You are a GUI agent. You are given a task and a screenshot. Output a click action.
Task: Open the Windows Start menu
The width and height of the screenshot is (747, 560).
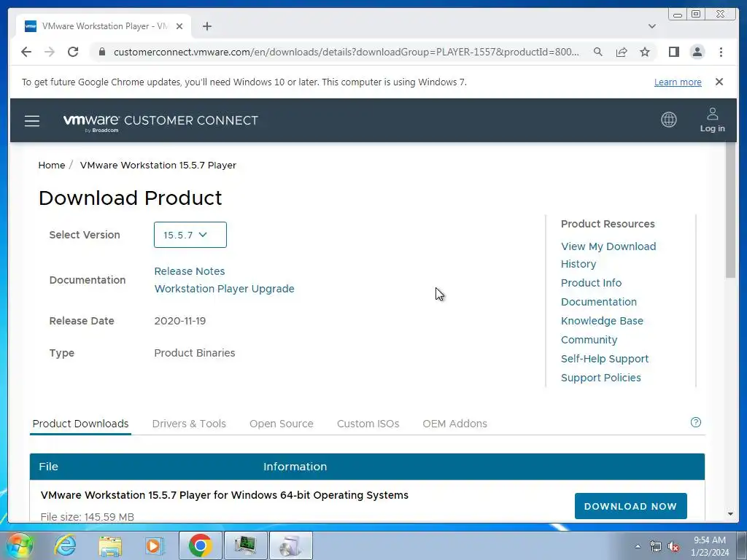[x=20, y=545]
